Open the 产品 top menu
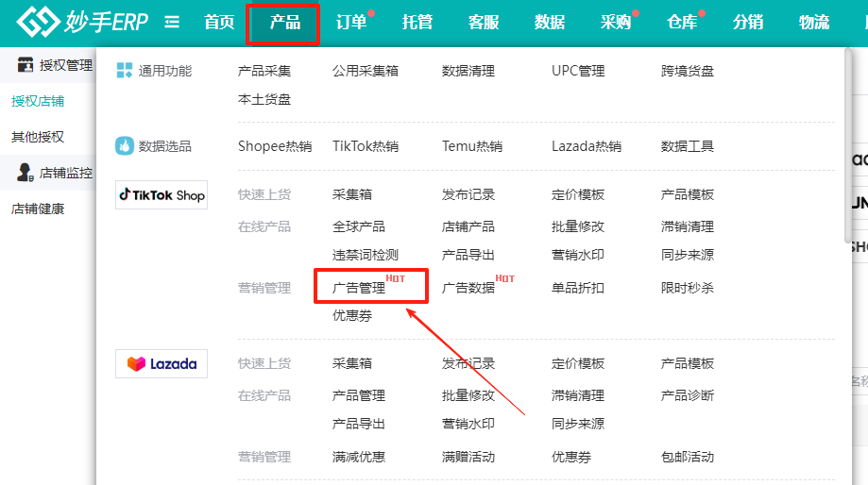The image size is (868, 485). 285,22
